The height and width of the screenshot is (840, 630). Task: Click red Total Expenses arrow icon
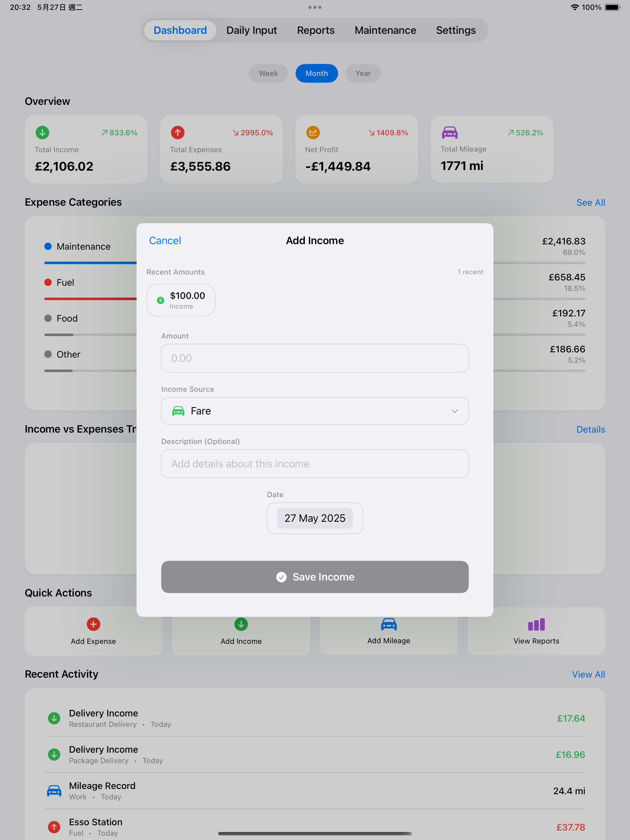[178, 133]
